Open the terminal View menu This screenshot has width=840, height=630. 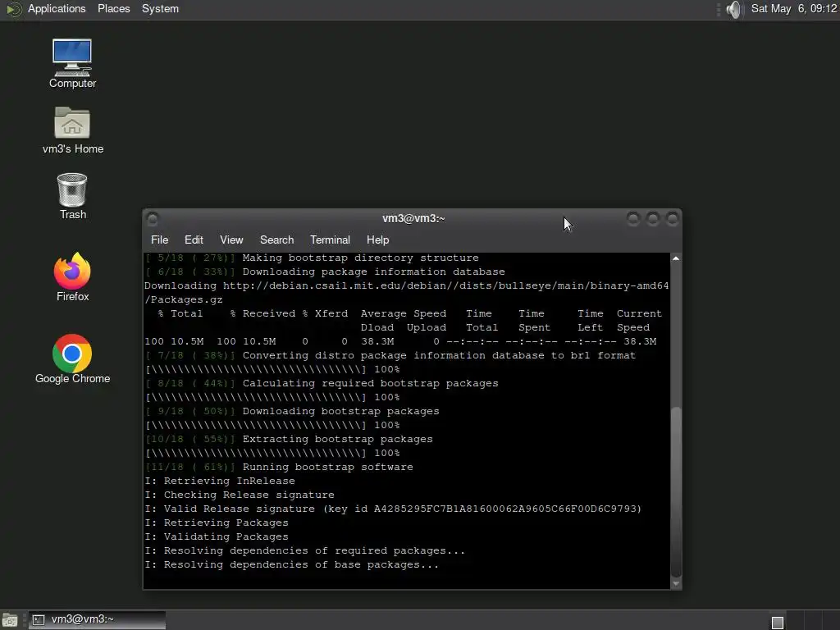[231, 240]
